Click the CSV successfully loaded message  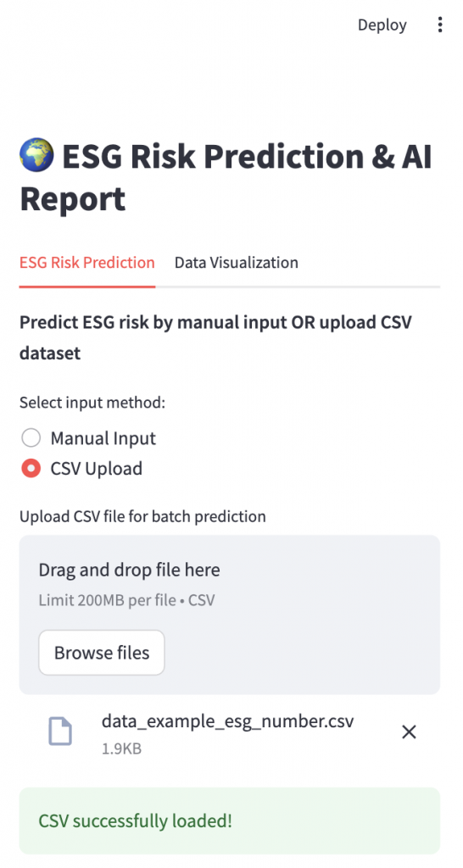pyautogui.click(x=230, y=821)
